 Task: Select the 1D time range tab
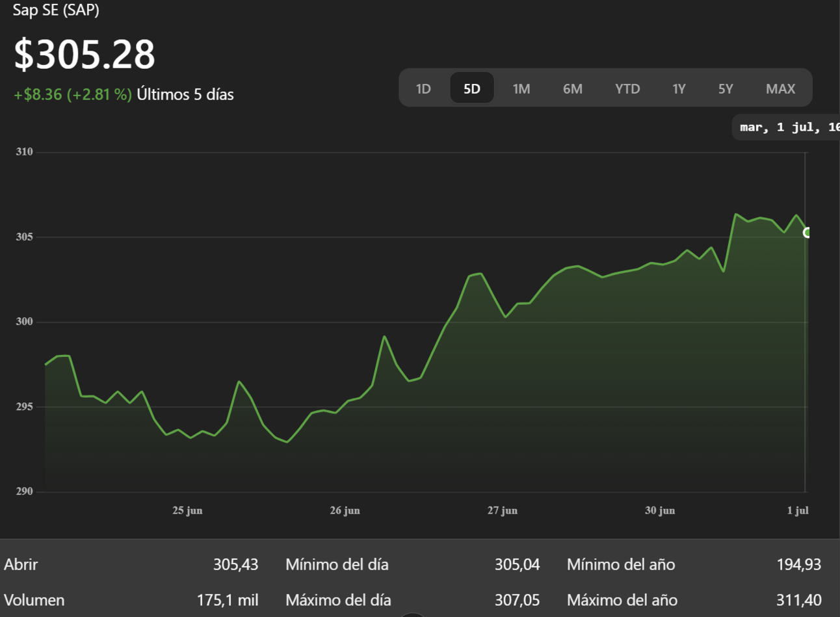[x=423, y=88]
